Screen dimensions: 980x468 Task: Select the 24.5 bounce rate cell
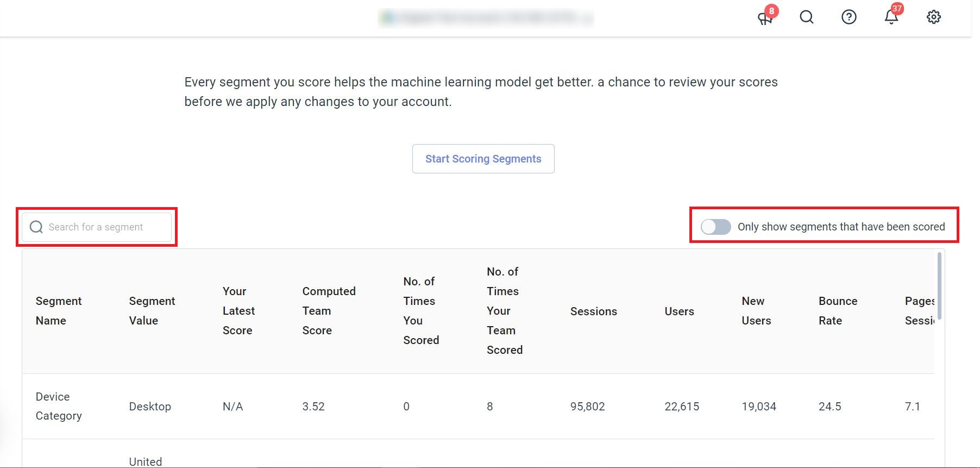tap(830, 407)
